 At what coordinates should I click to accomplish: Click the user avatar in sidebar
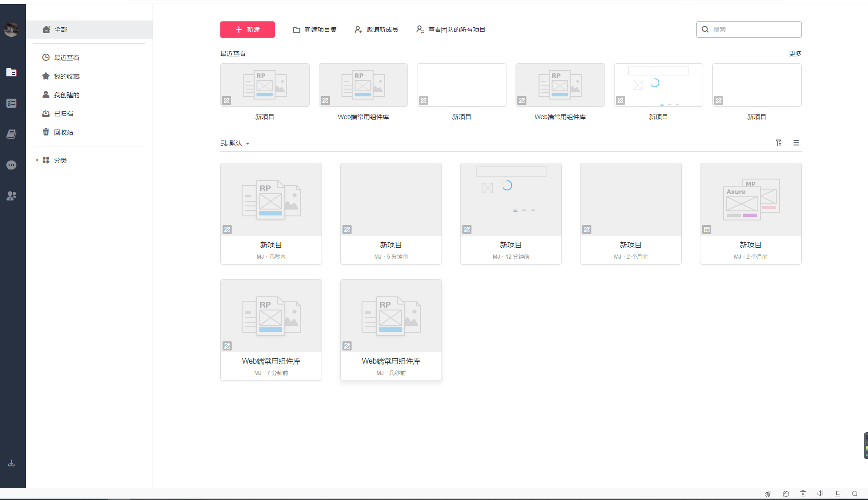(x=11, y=30)
